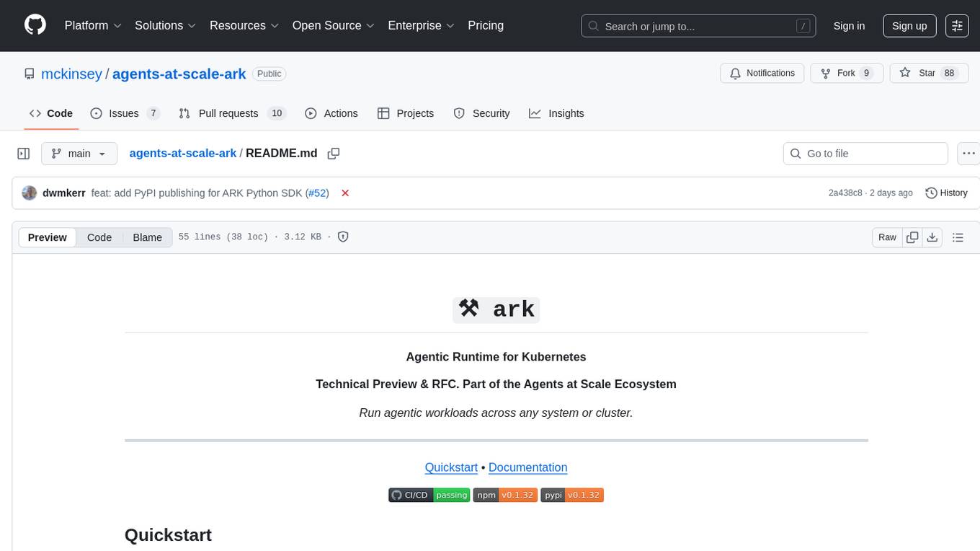
Task: Expand the Enterprise menu
Action: click(421, 25)
